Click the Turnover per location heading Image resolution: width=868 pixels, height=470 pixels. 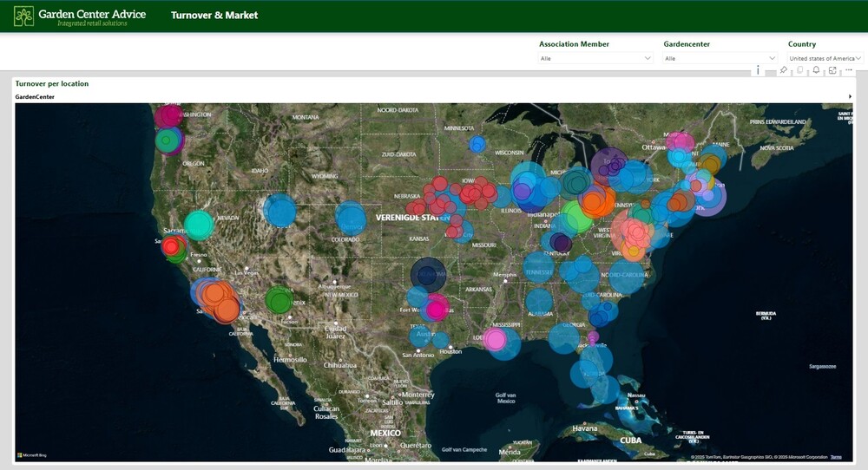click(x=52, y=83)
